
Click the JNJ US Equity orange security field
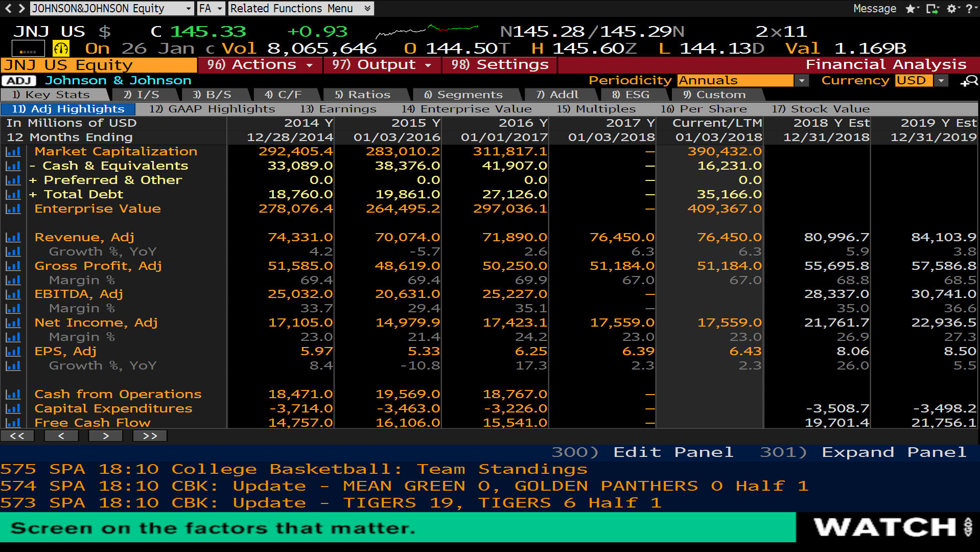tap(99, 65)
